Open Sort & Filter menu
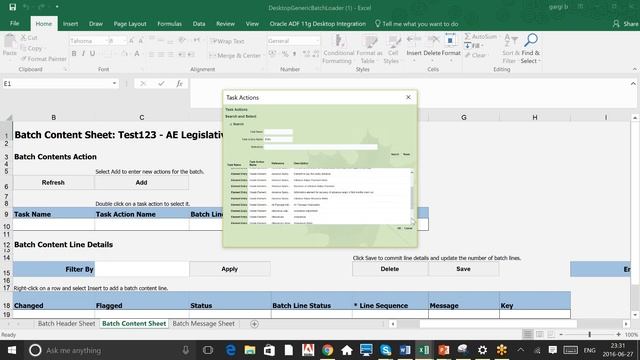This screenshot has width=640, height=360. click(x=511, y=49)
